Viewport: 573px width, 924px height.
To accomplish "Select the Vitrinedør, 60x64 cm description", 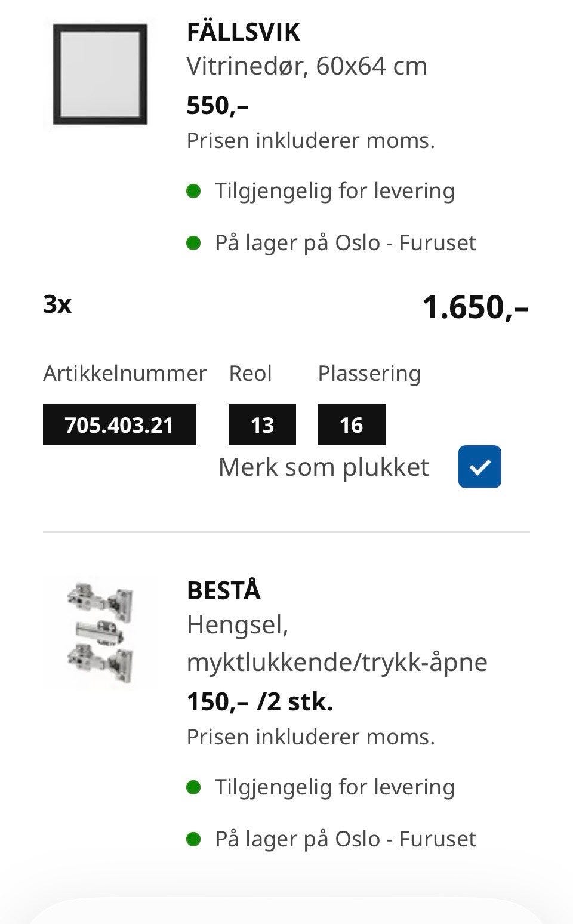I will (307, 66).
